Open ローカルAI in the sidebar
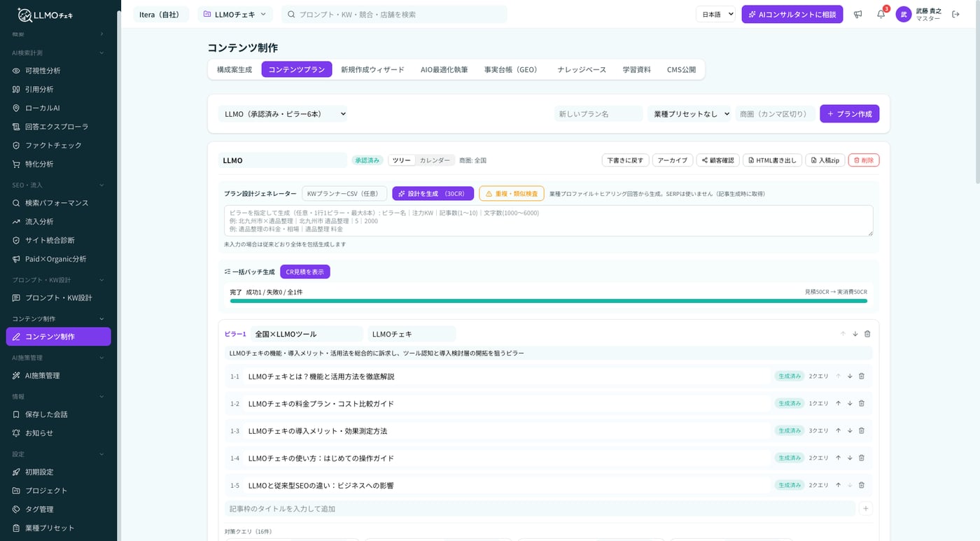 pos(58,108)
